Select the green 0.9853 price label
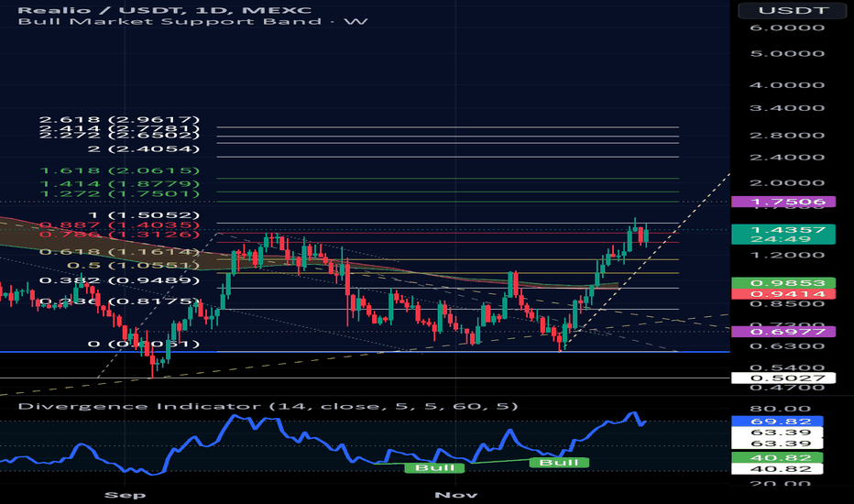Viewport: 854px width, 504px height. [x=783, y=283]
